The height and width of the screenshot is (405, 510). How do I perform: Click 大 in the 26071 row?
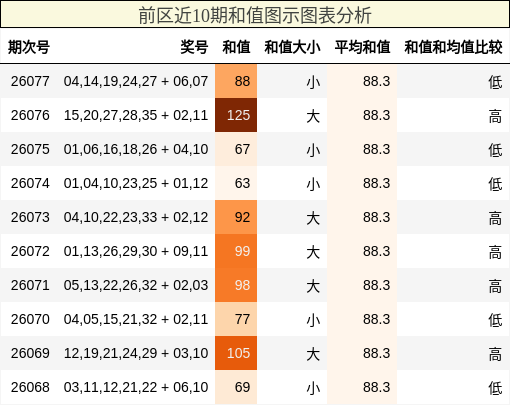coord(313,286)
